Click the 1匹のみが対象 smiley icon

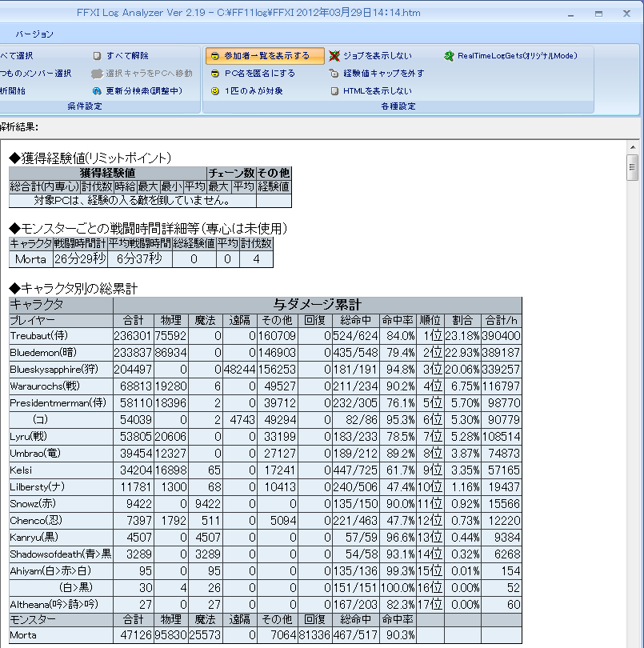pos(215,91)
